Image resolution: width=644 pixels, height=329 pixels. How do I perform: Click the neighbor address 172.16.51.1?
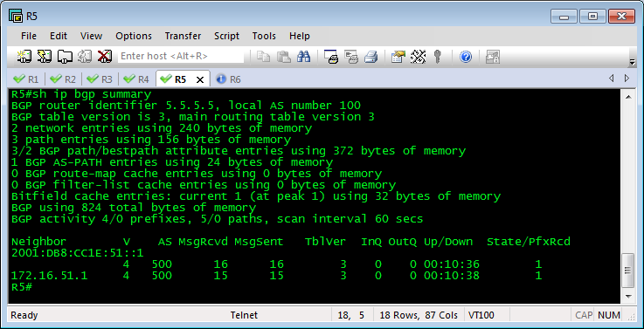coord(49,275)
